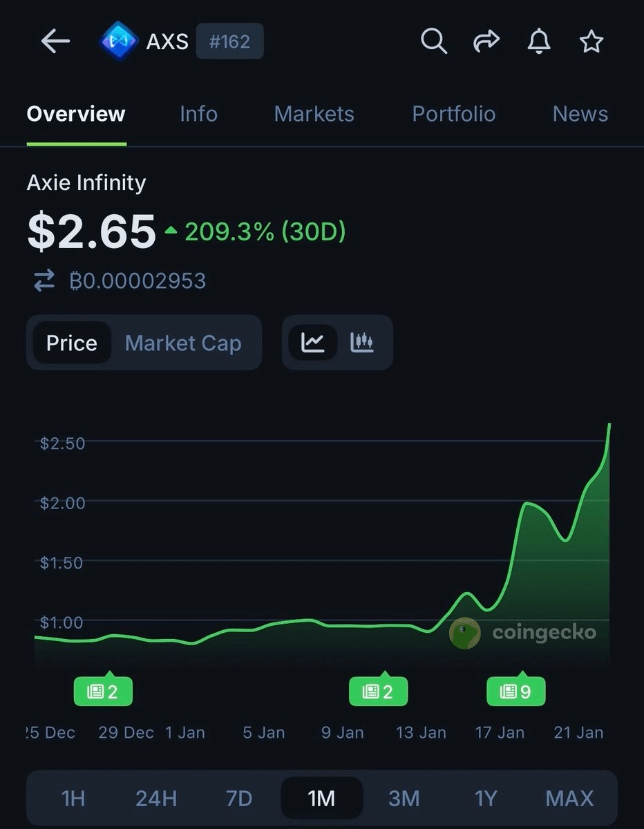This screenshot has height=829, width=644.
Task: Choose the MAX time range
Action: 569,799
